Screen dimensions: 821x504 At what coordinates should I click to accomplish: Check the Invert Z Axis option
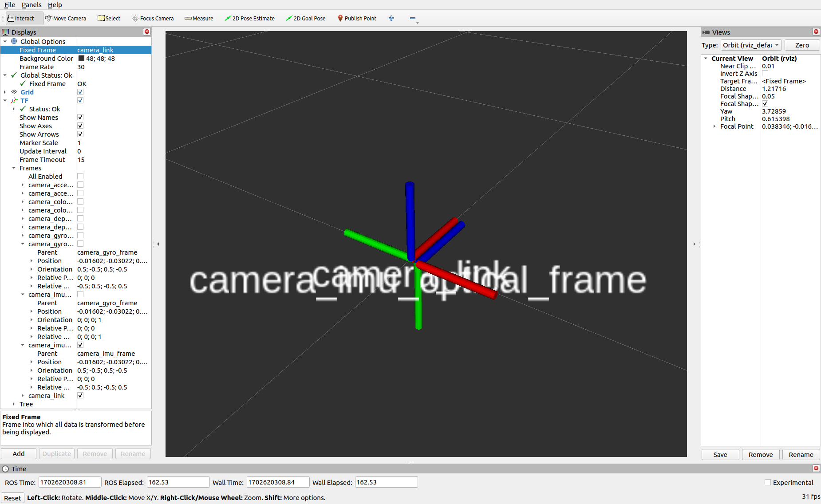coord(765,73)
